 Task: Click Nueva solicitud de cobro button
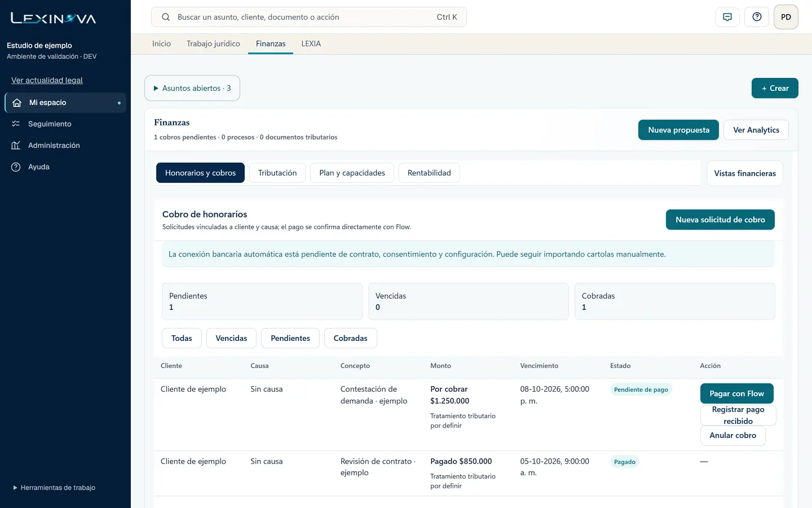720,220
